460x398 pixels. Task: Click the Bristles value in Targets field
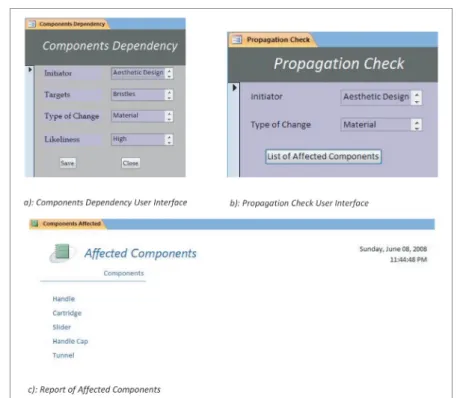pyautogui.click(x=124, y=94)
